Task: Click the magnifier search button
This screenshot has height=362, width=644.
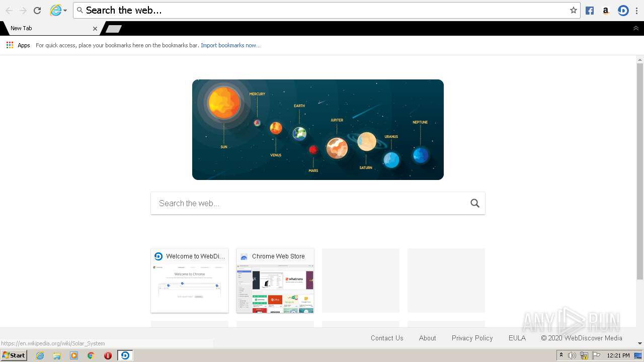Action: [x=475, y=203]
